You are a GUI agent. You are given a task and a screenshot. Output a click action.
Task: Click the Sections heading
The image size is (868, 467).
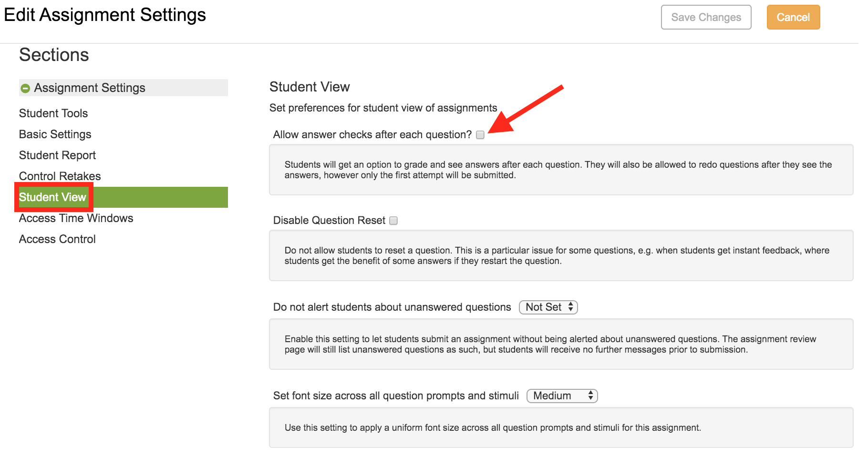53,55
